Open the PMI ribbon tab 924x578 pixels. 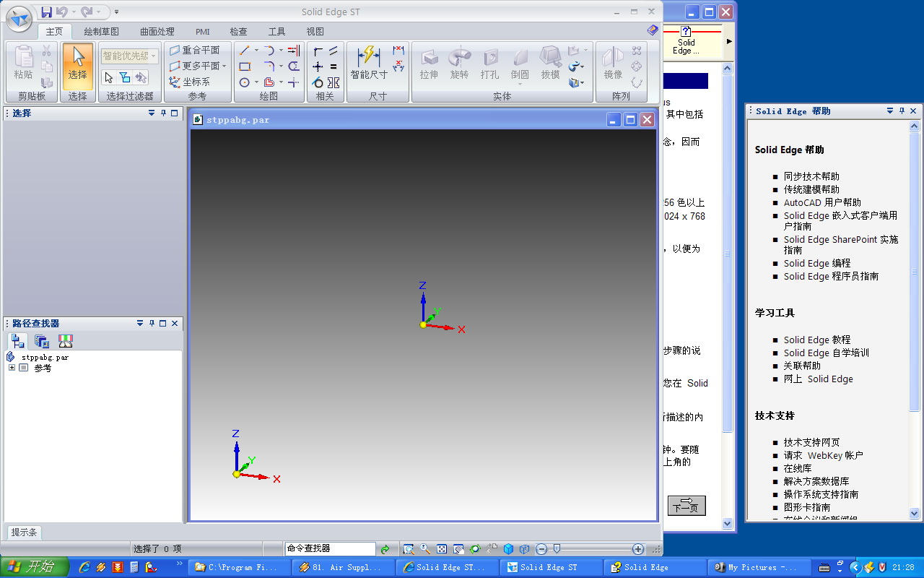click(x=203, y=32)
